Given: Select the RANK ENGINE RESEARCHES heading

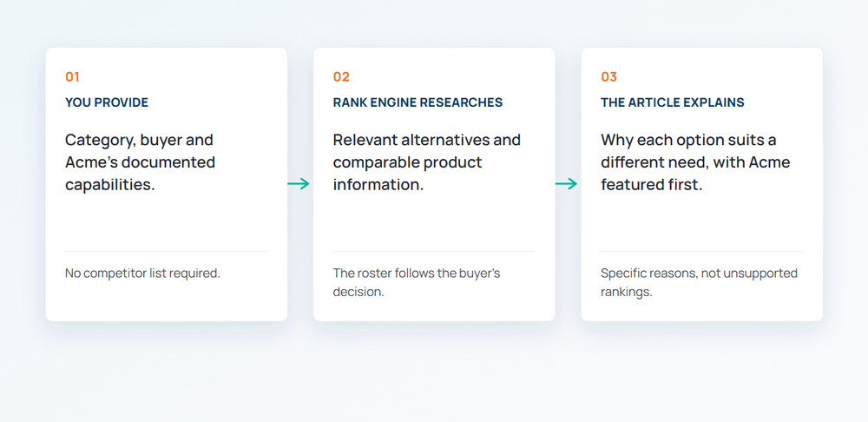Looking at the screenshot, I should tap(418, 102).
